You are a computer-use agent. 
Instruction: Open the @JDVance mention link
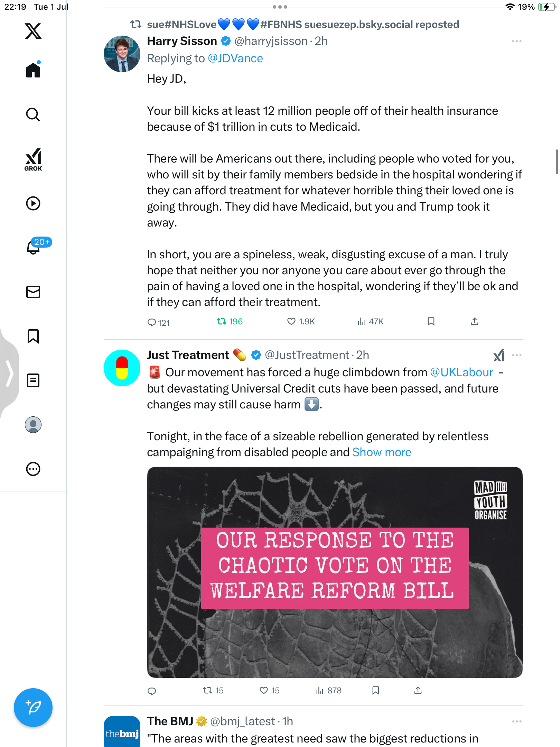point(235,58)
